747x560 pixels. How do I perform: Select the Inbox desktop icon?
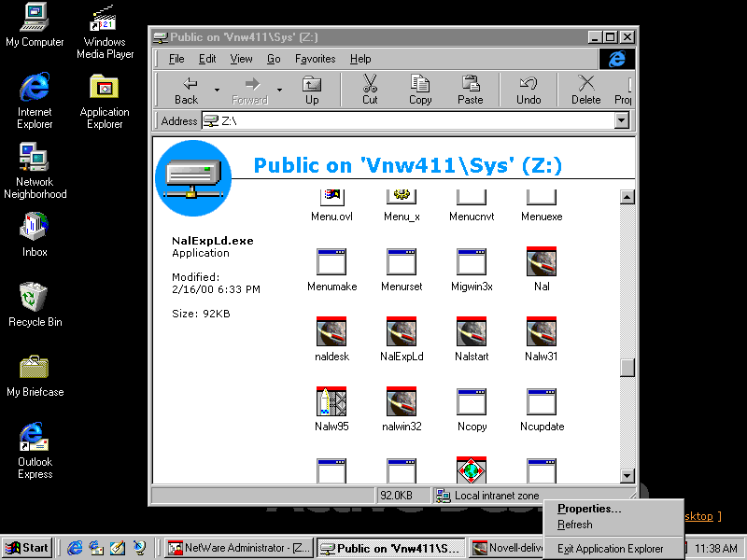pyautogui.click(x=35, y=234)
